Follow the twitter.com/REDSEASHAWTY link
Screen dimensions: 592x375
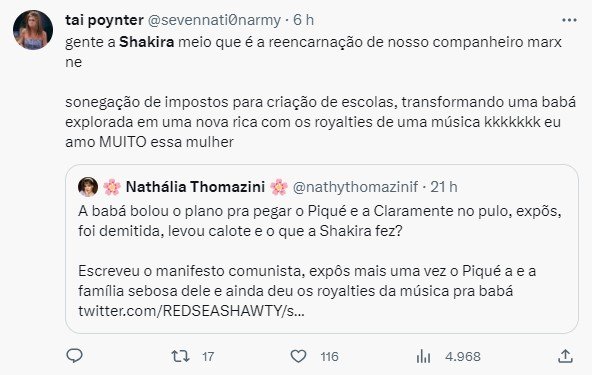pyautogui.click(x=191, y=311)
